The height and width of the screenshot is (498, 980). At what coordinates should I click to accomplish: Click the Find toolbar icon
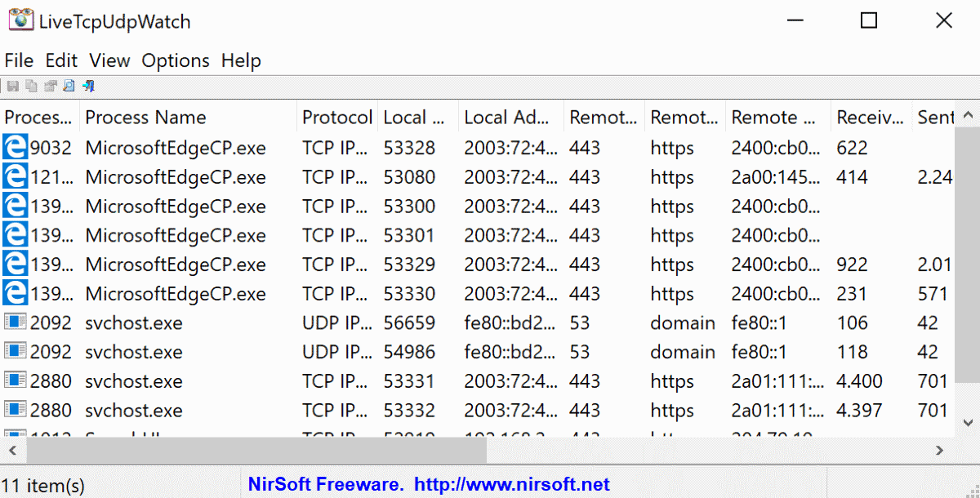point(69,86)
